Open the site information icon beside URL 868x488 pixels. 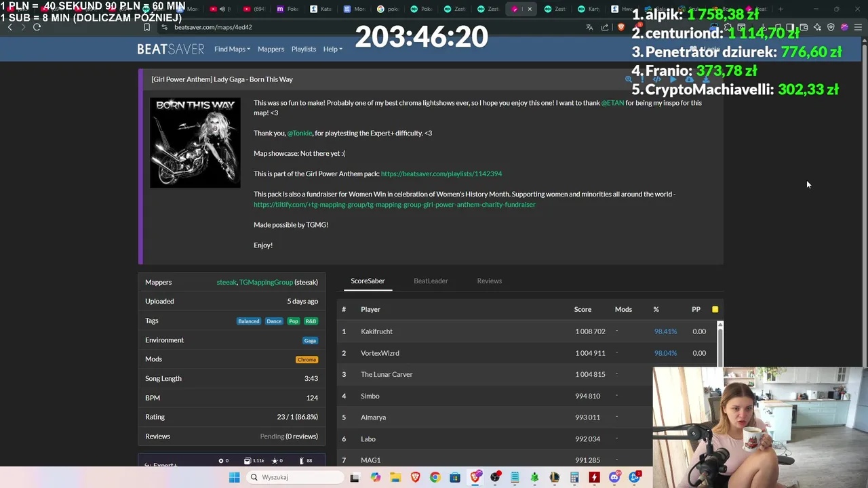(164, 27)
